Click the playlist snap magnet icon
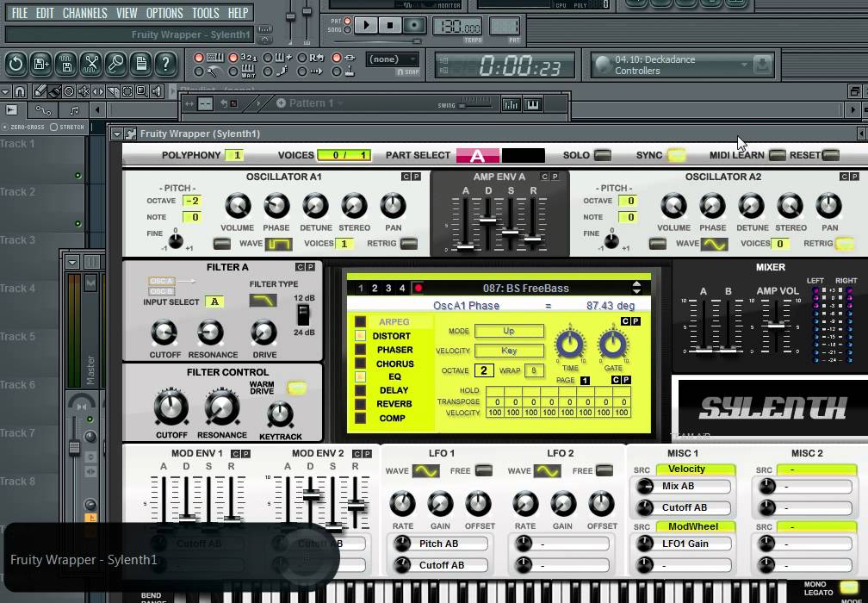The image size is (868, 603). [19, 90]
